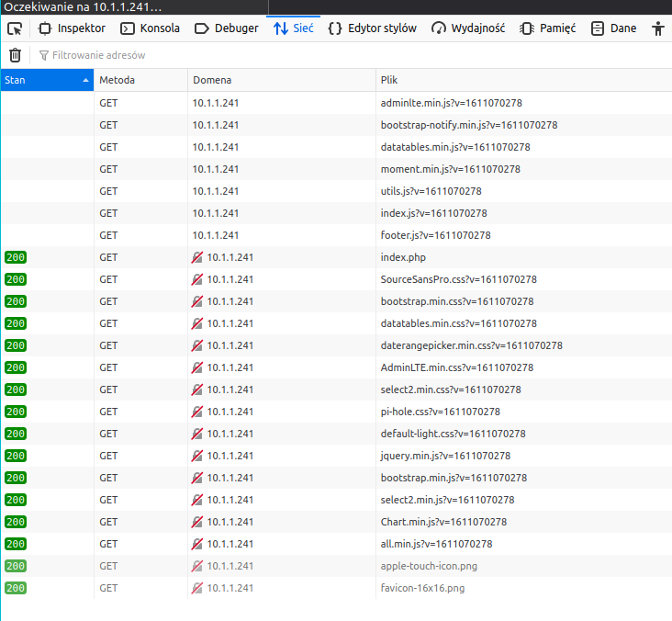Sort by the Plik column header
The height and width of the screenshot is (621, 672).
[x=523, y=80]
